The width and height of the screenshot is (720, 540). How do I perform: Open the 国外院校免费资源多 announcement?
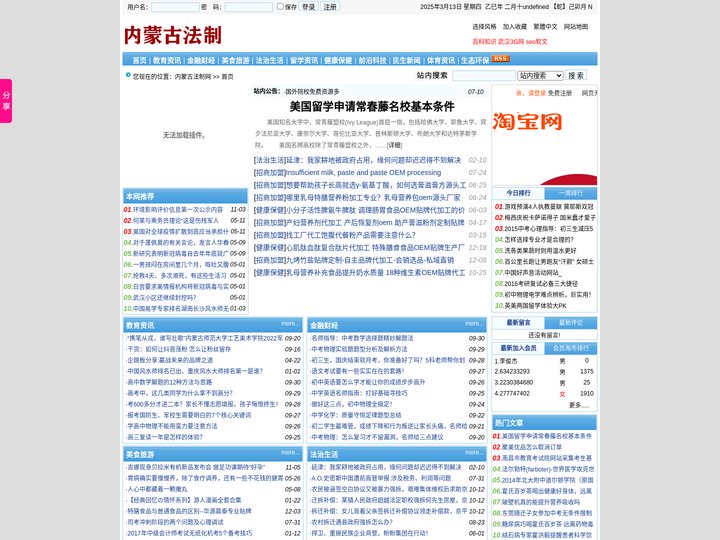[312, 92]
